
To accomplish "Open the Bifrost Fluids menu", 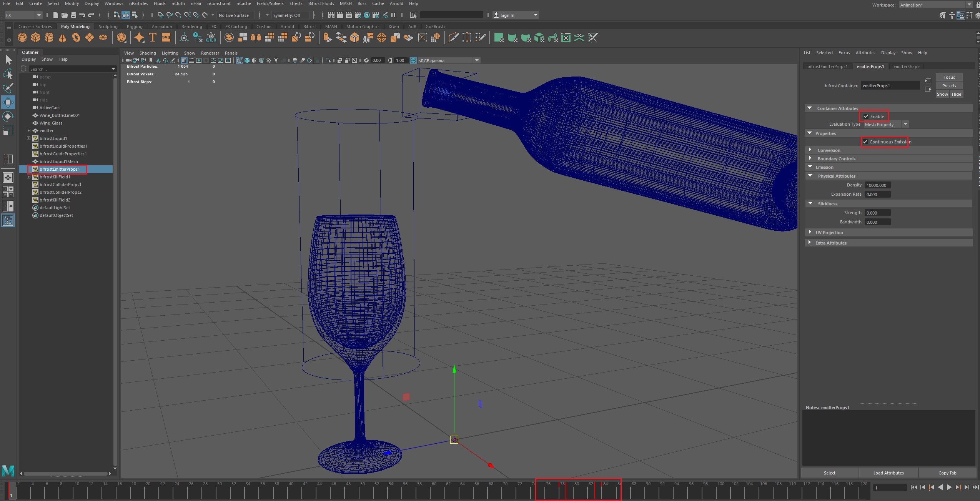I will click(x=321, y=3).
